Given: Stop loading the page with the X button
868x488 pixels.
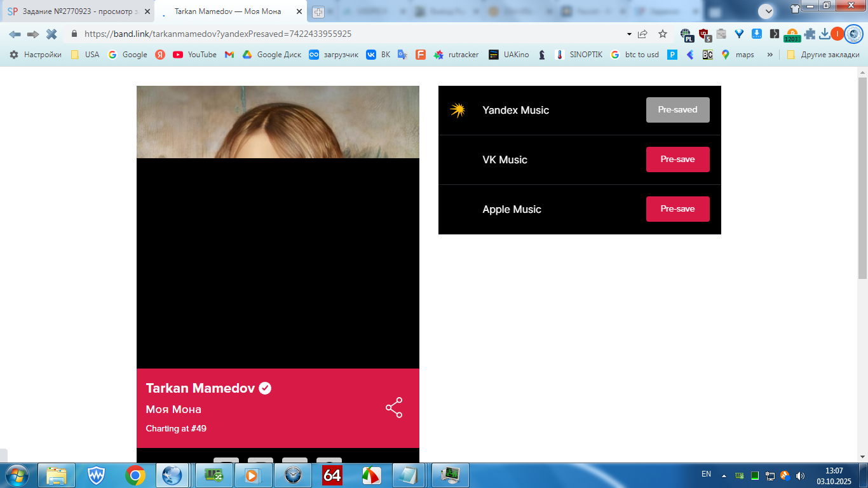Looking at the screenshot, I should click(51, 34).
